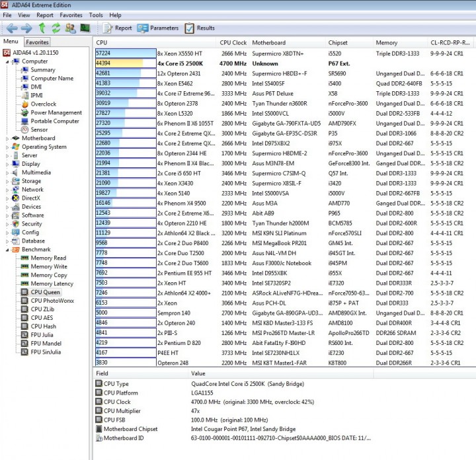This screenshot has height=460, width=476.
Task: Open the Tools menu
Action: click(96, 15)
